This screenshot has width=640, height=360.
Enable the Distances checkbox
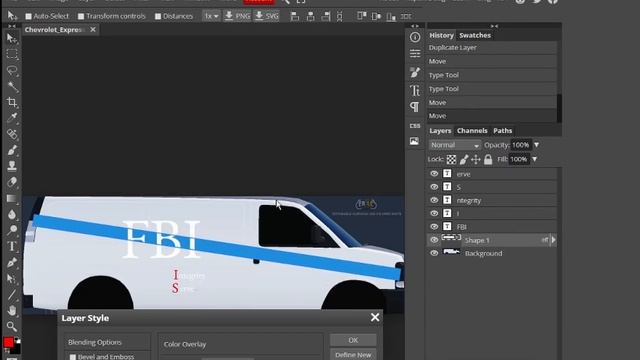pos(158,16)
